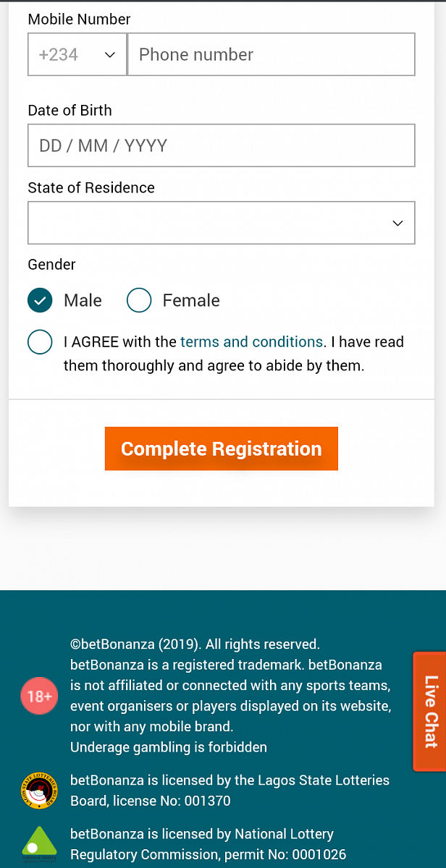The image size is (446, 868).
Task: Click the Lagos State Lotteries license text
Action: [x=230, y=791]
